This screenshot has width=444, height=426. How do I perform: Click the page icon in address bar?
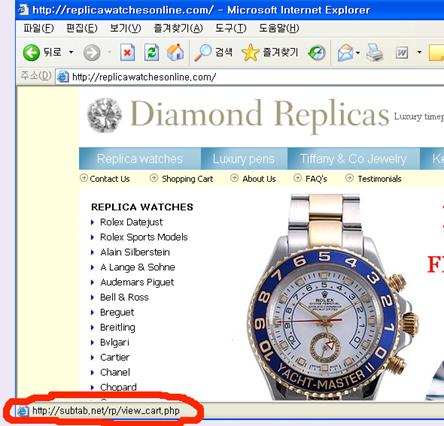(63, 77)
